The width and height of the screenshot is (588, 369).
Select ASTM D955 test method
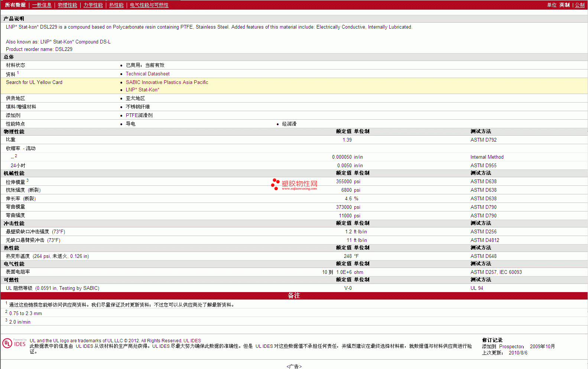pyautogui.click(x=483, y=166)
